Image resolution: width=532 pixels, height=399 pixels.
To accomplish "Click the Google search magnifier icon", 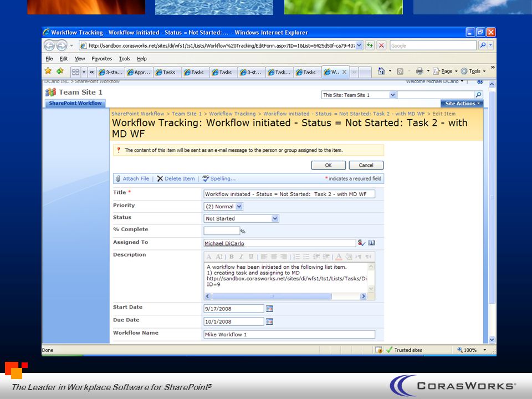I will click(483, 45).
